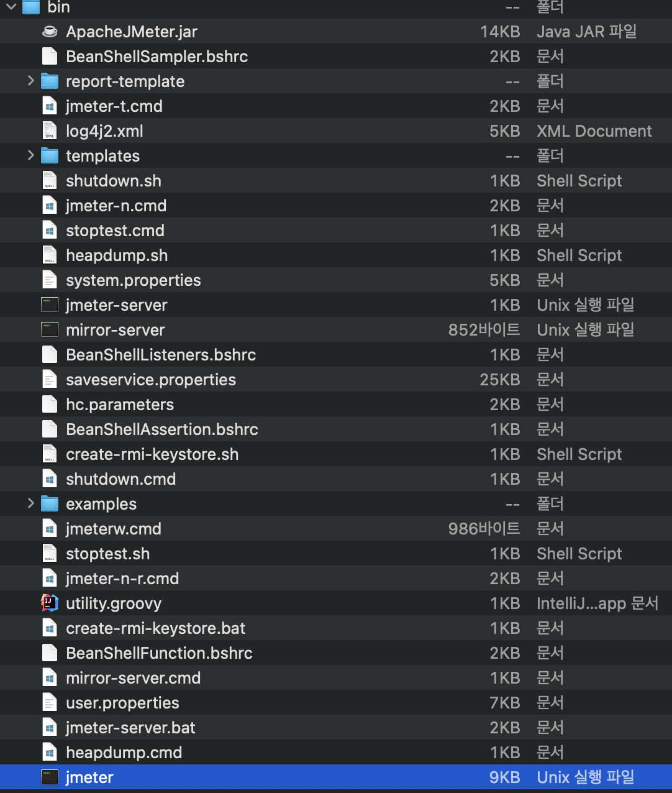This screenshot has width=672, height=793.
Task: Select the hc.parameters file name
Action: (x=120, y=405)
